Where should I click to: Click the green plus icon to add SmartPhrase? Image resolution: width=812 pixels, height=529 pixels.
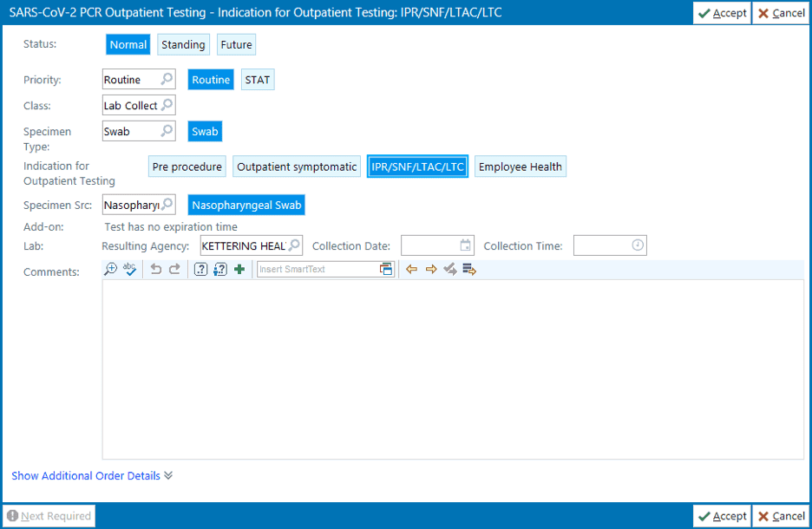coord(238,269)
